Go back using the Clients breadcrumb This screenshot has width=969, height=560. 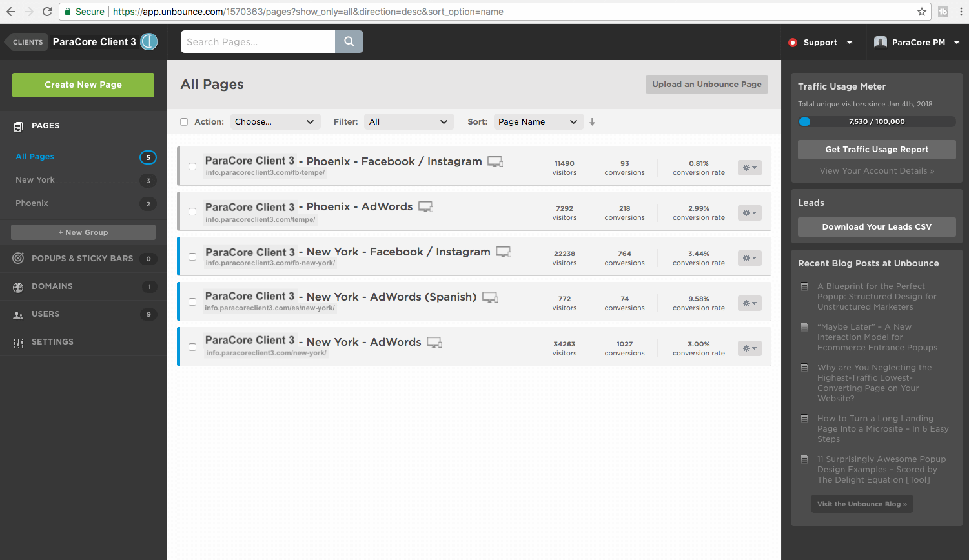[x=26, y=42]
